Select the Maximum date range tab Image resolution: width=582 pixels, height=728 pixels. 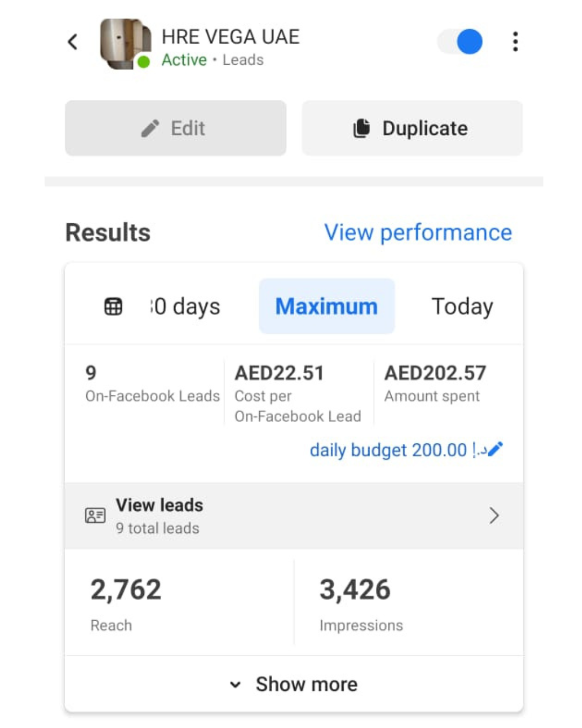tap(327, 306)
